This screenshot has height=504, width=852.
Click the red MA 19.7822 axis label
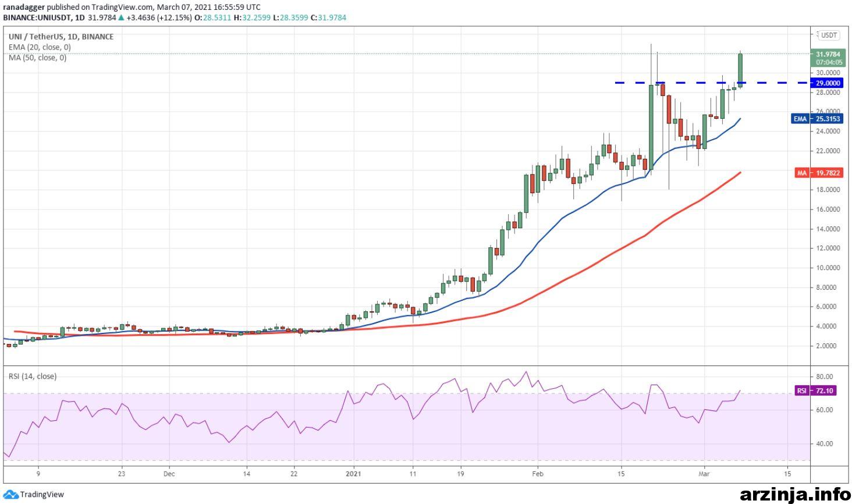[819, 173]
